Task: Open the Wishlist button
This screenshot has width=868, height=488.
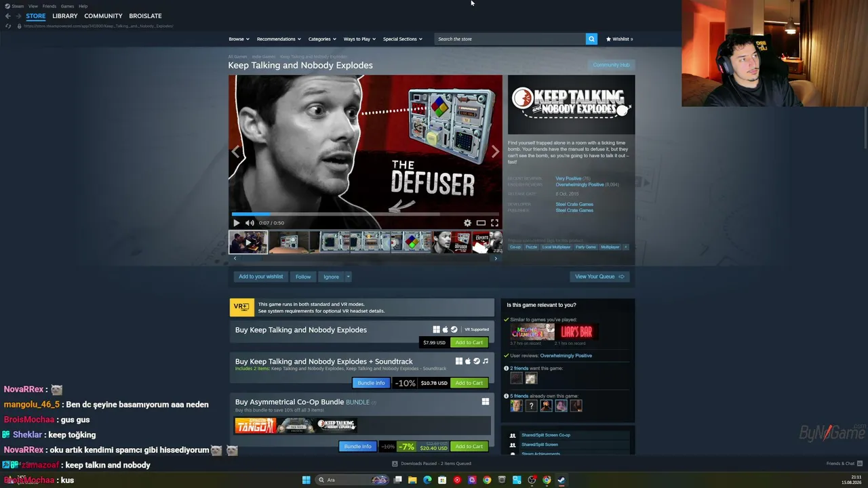Action: tap(619, 39)
